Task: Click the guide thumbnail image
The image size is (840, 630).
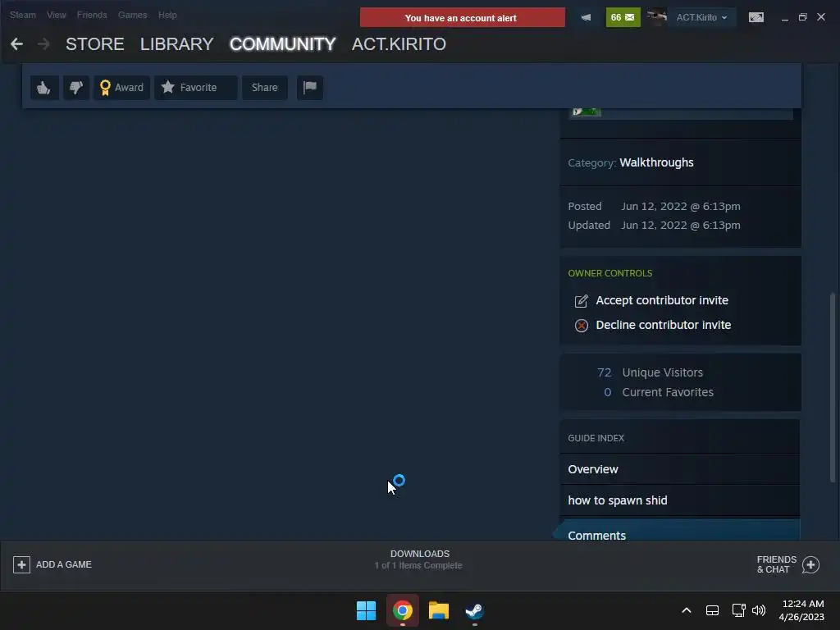Action: (x=587, y=112)
